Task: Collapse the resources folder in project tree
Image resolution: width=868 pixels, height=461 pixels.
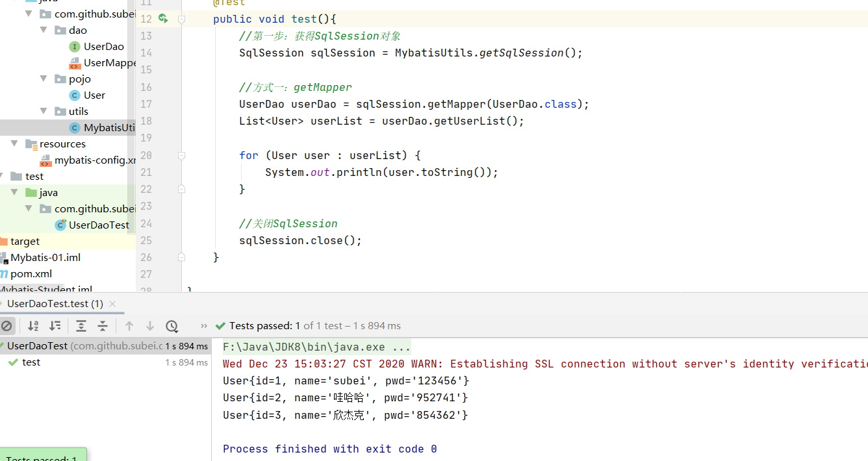Action: [x=14, y=143]
